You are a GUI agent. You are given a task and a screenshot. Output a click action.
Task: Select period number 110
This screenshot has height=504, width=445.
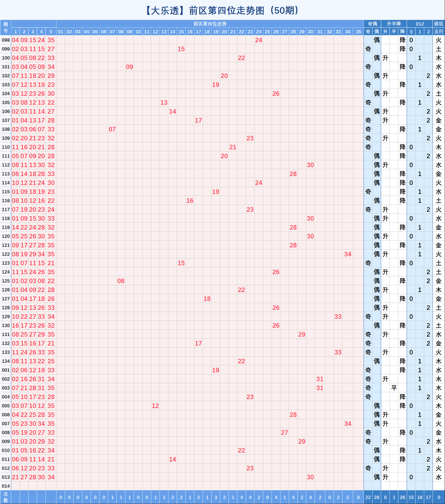(6, 147)
